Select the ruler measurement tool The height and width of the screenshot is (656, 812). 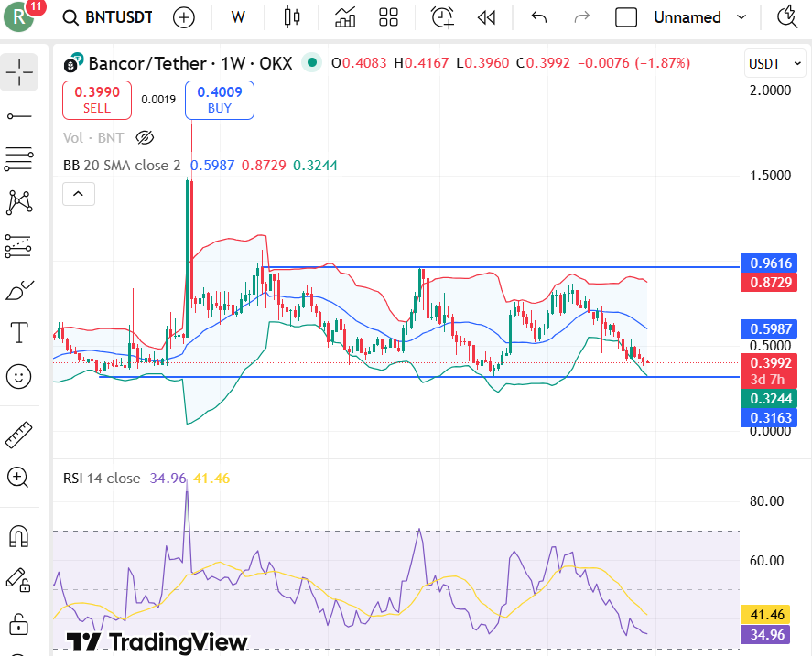coord(18,434)
